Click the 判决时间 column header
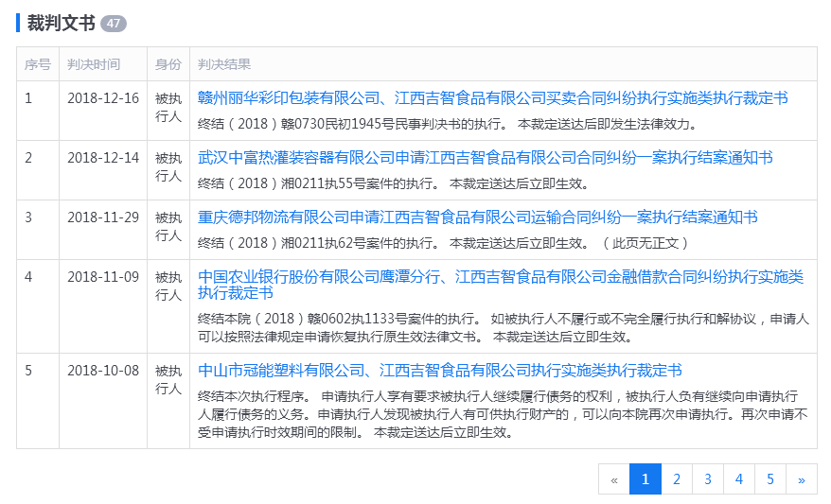 click(x=94, y=64)
